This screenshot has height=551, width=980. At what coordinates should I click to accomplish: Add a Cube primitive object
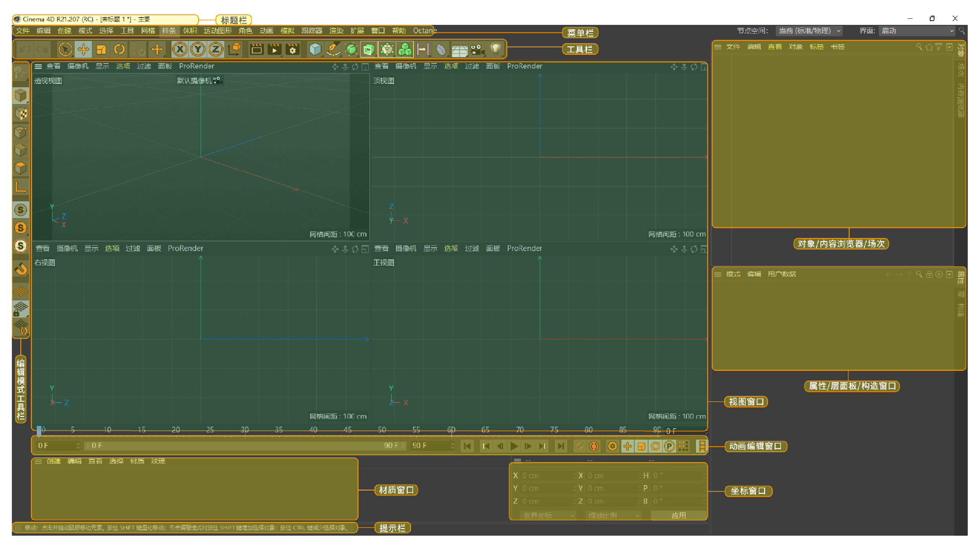[x=315, y=49]
